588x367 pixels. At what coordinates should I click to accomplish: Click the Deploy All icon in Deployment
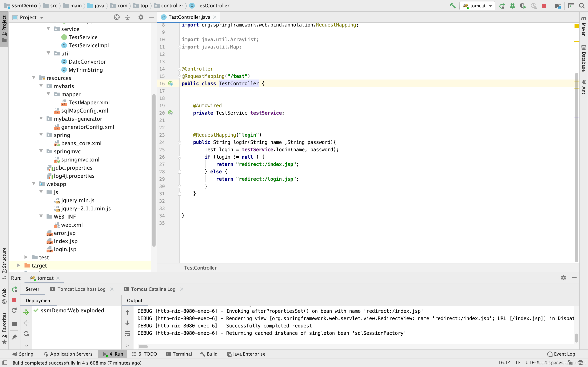(26, 312)
